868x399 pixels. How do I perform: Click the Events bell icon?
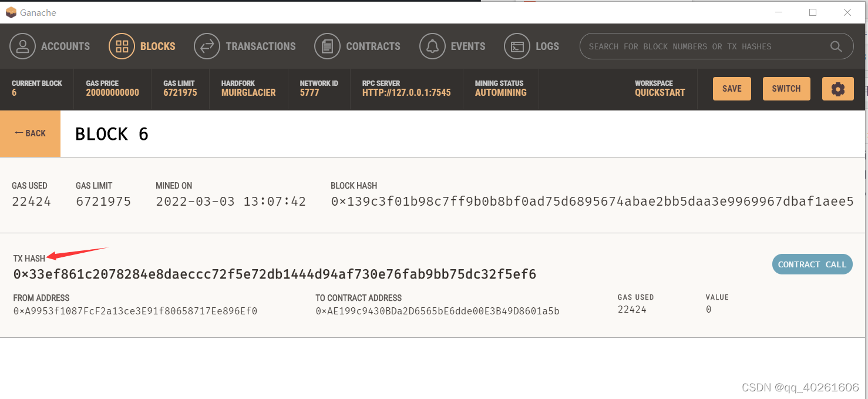pyautogui.click(x=432, y=46)
